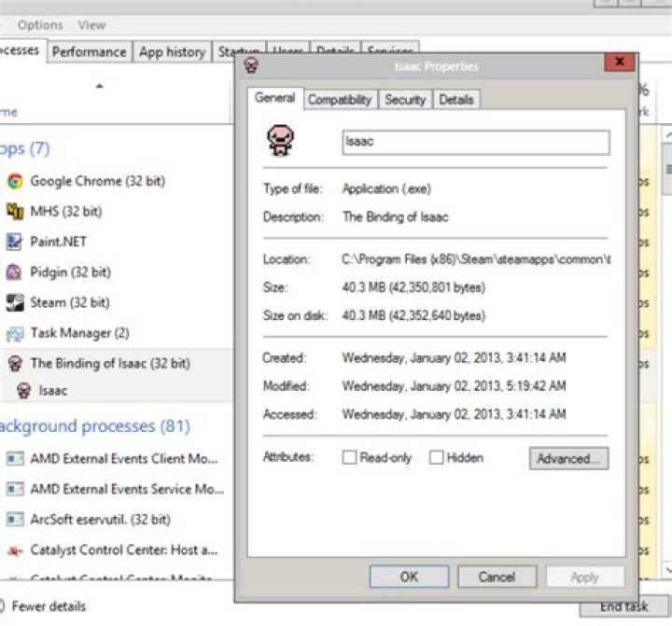Screen dimensions: 672x626
Task: Click the MHS process icon
Action: [x=16, y=211]
